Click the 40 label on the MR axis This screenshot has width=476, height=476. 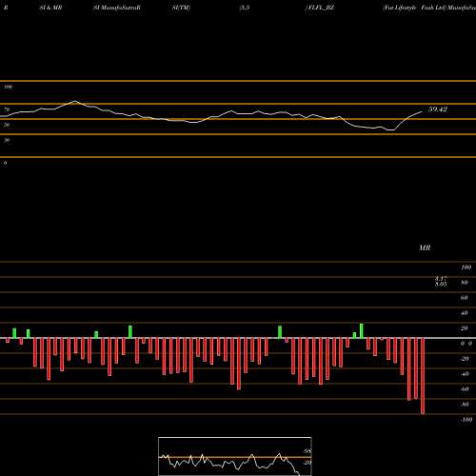(x=465, y=313)
